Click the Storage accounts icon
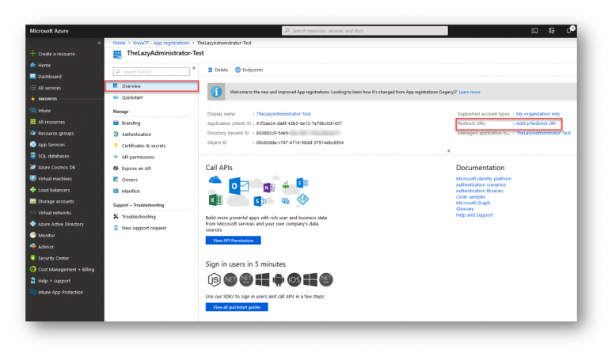608x364 pixels. 33,201
